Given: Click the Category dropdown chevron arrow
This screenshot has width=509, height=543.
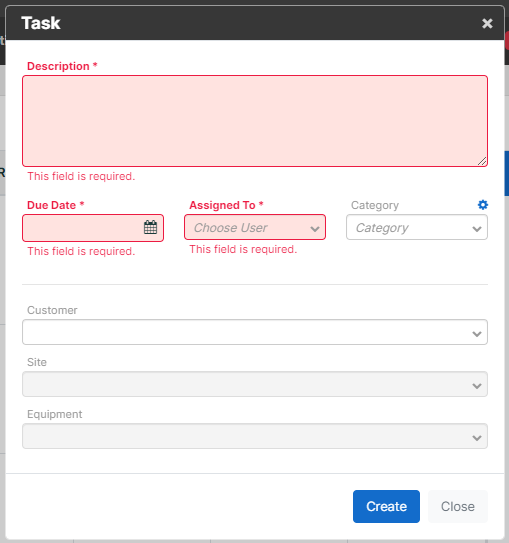Looking at the screenshot, I should pos(477,229).
